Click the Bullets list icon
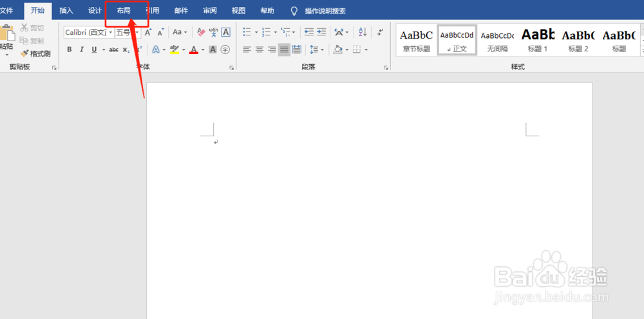The width and height of the screenshot is (644, 319). click(247, 32)
